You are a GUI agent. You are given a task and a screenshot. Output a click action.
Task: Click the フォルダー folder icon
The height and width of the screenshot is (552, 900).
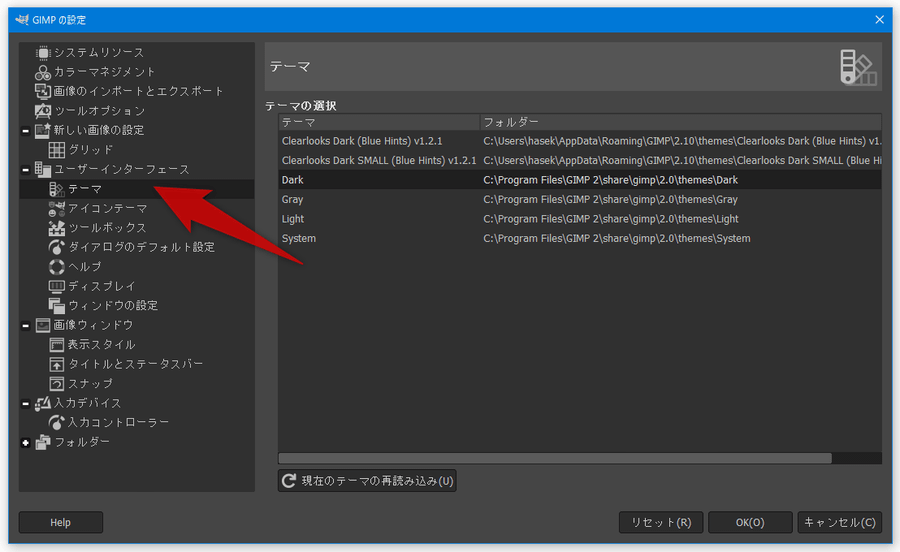coord(43,443)
